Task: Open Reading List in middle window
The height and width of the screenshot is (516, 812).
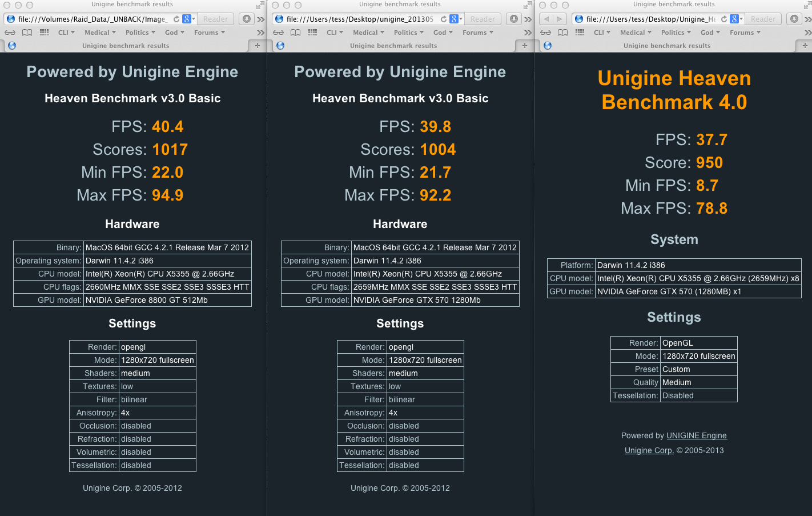Action: pyautogui.click(x=278, y=33)
